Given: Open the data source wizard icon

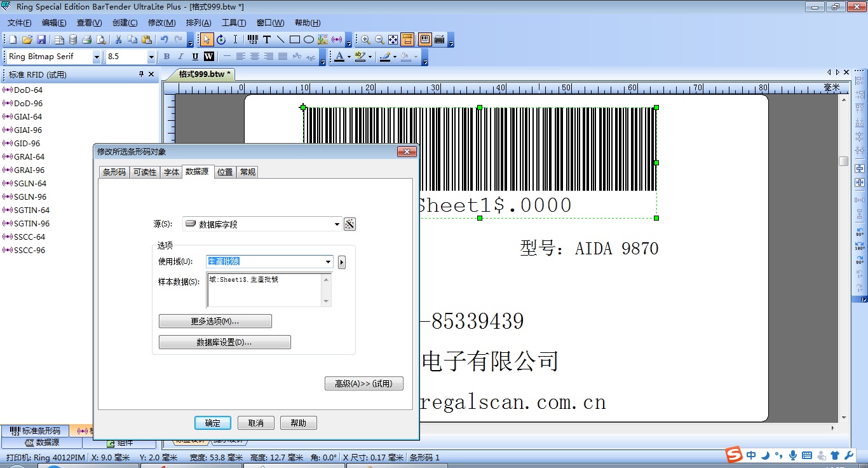Looking at the screenshot, I should (349, 224).
